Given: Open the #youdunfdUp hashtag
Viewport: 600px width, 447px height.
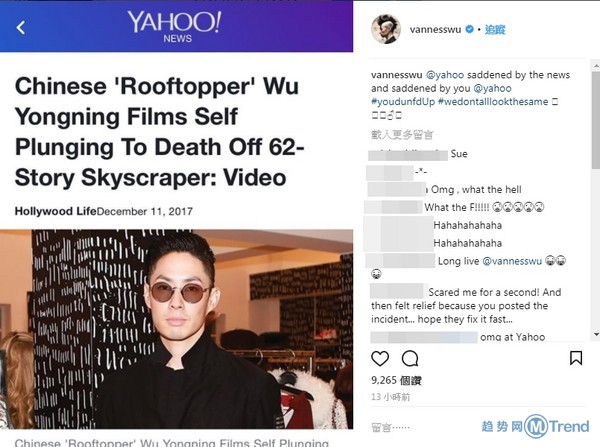Looking at the screenshot, I should point(403,102).
